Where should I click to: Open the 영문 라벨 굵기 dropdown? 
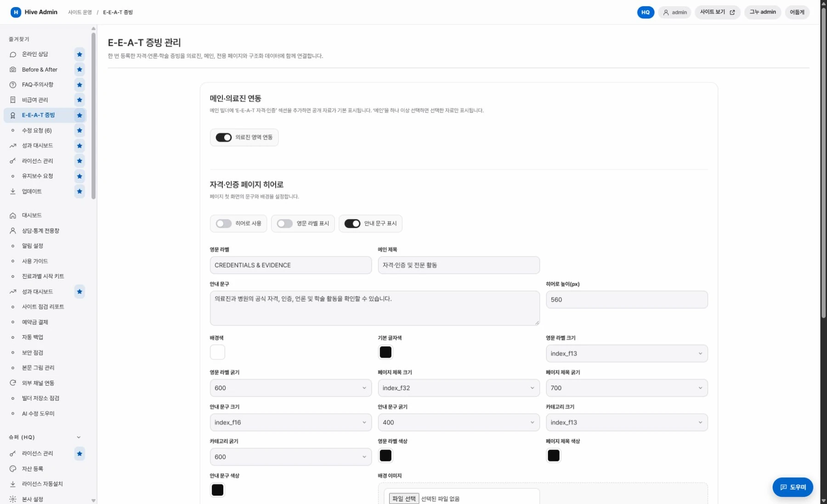[291, 388]
